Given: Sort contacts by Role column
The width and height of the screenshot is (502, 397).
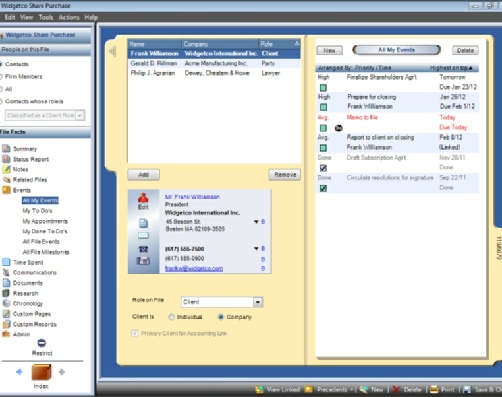Looking at the screenshot, I should tap(279, 44).
